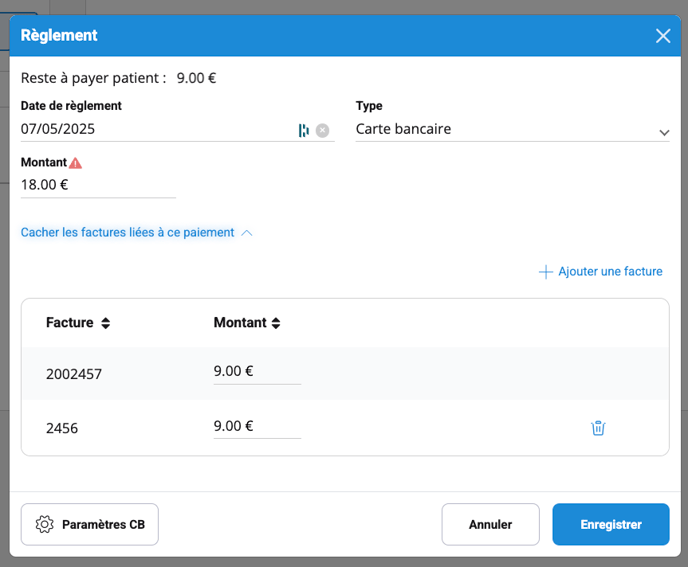Click the calendar icon in date field

tap(304, 130)
